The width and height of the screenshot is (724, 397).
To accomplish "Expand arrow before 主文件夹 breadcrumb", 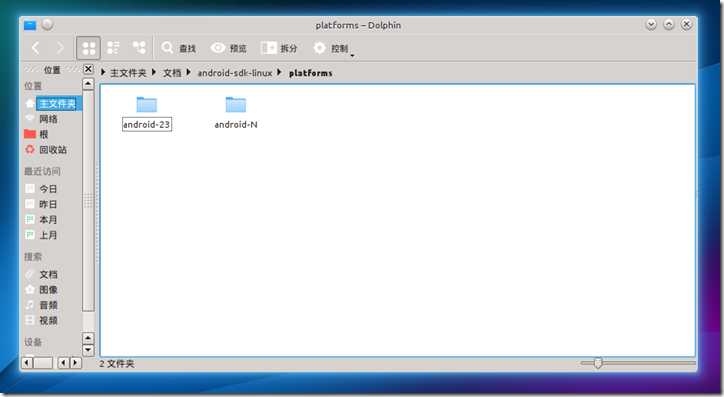I will 103,72.
